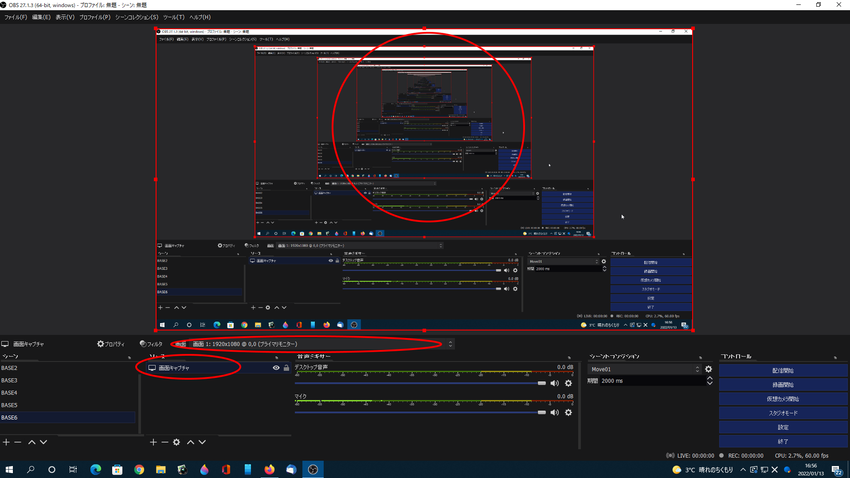
Task: Open Google Chrome from the taskbar
Action: [x=139, y=469]
